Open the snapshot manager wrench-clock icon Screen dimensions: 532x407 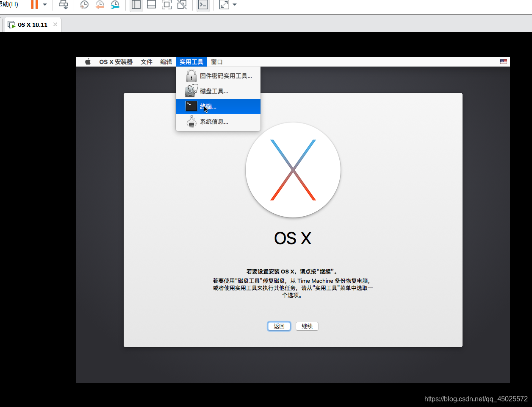coord(115,5)
